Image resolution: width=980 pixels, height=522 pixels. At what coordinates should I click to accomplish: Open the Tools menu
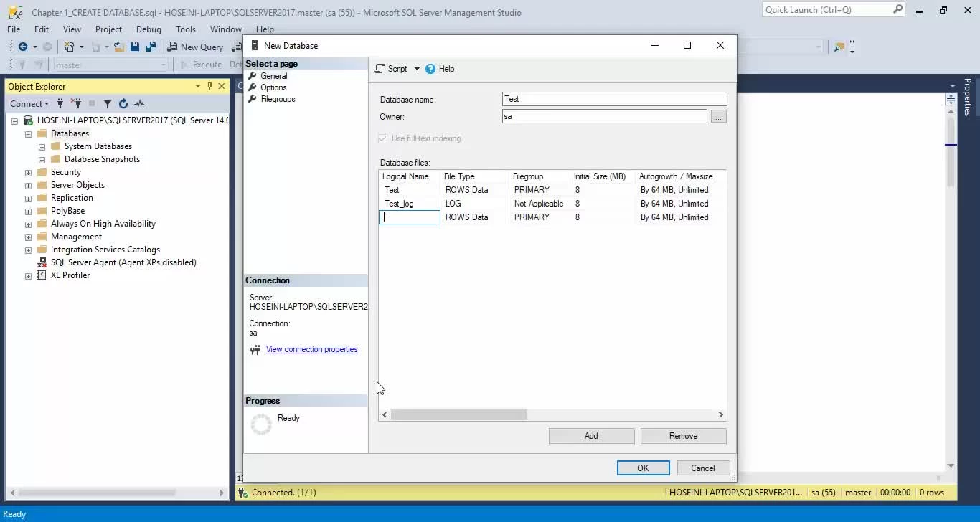pos(186,29)
